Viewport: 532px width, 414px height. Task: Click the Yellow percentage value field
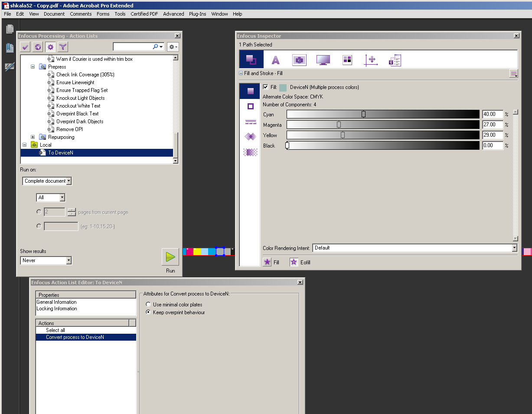pyautogui.click(x=493, y=135)
